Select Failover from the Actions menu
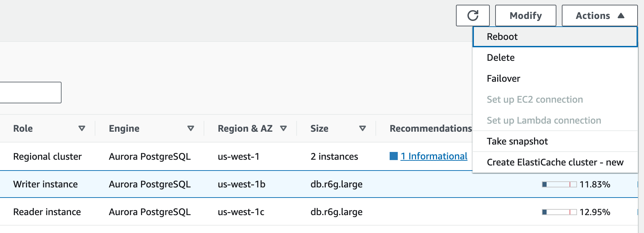644x233 pixels. (x=503, y=79)
